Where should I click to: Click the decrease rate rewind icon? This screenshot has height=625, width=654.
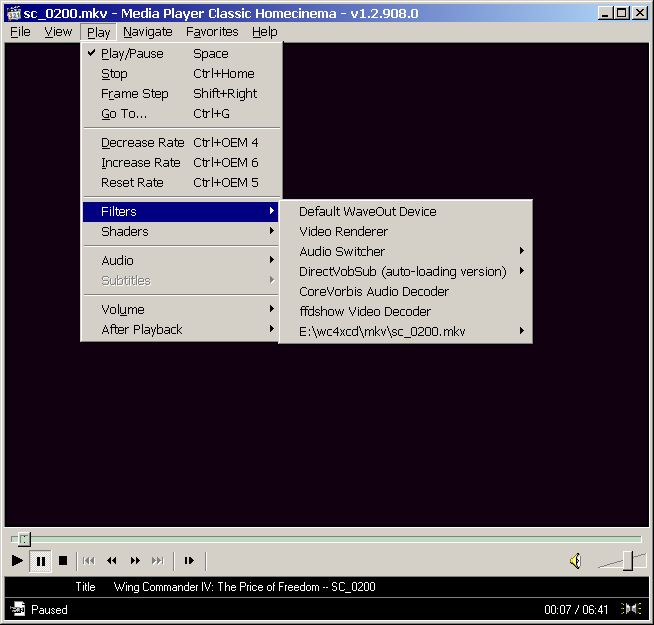click(112, 561)
